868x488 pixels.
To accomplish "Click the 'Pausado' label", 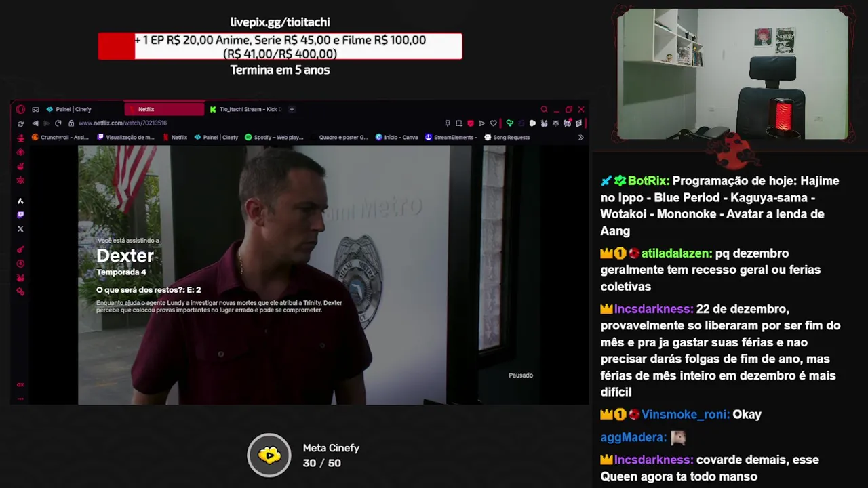I will pyautogui.click(x=521, y=375).
